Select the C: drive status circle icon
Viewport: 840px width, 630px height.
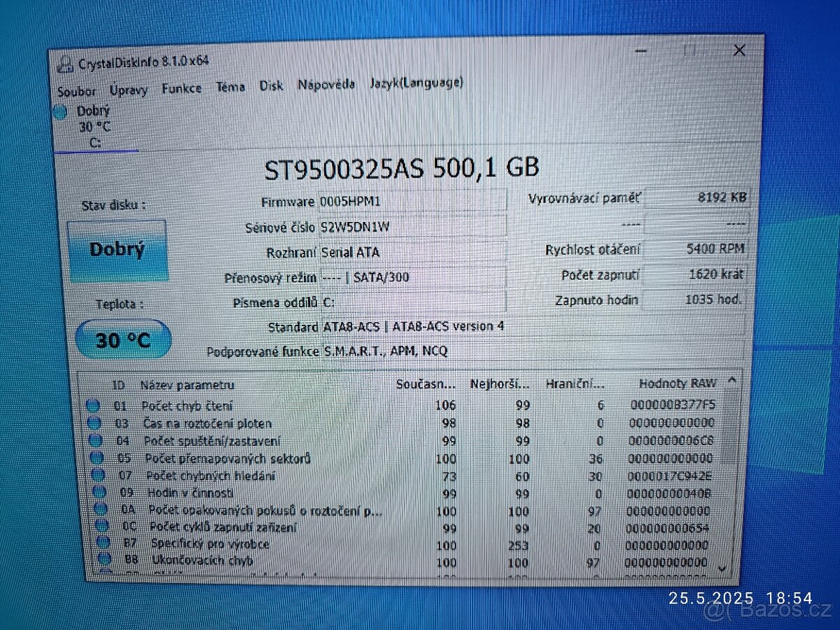click(60, 112)
